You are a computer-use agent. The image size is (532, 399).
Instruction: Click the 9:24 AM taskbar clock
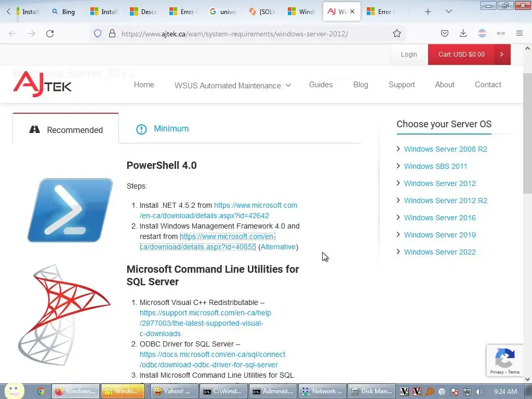click(506, 392)
